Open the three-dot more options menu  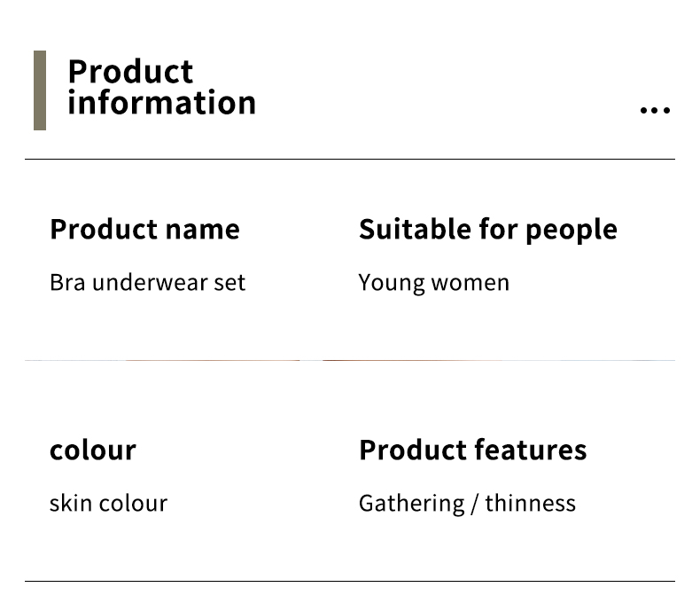(655, 110)
